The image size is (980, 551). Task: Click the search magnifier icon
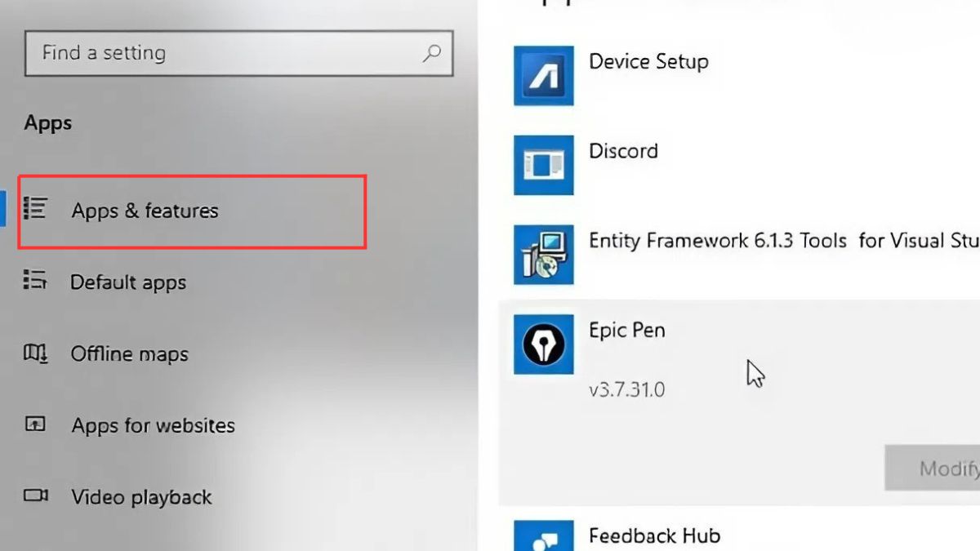pyautogui.click(x=431, y=53)
